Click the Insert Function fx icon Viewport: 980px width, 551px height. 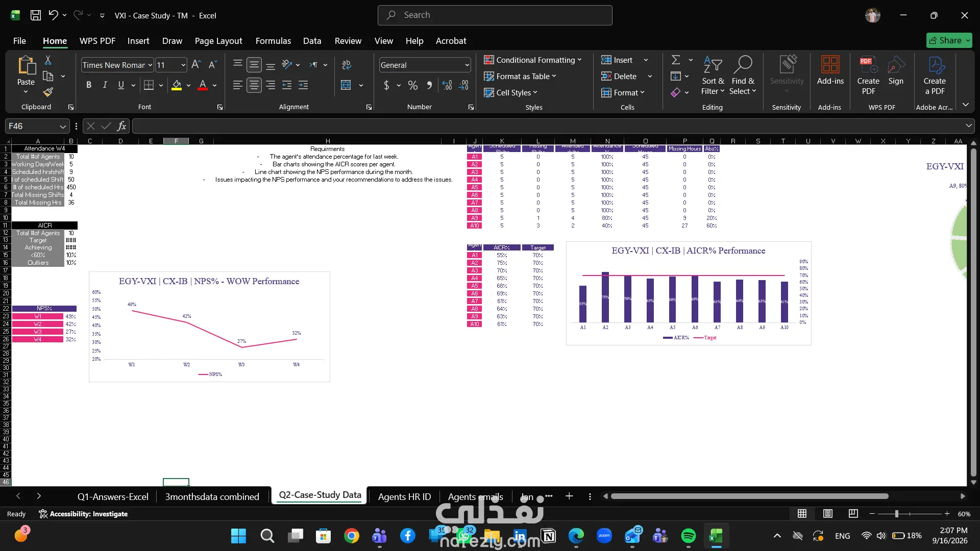click(121, 126)
